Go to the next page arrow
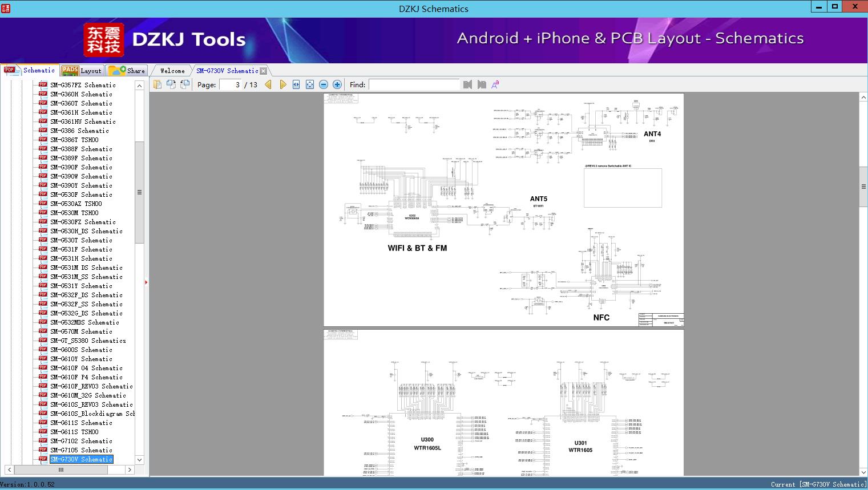The height and width of the screenshot is (490, 868). 284,84
